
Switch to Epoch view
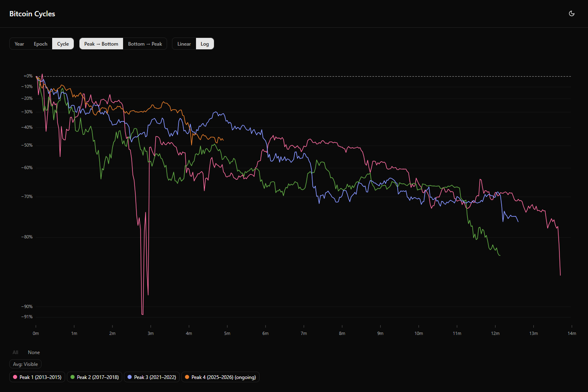click(x=40, y=44)
